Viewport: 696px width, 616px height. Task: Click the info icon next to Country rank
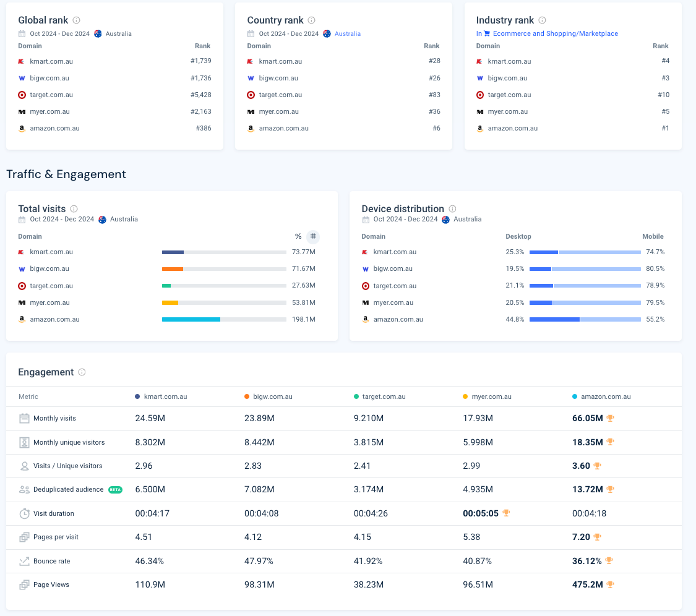[x=312, y=20]
